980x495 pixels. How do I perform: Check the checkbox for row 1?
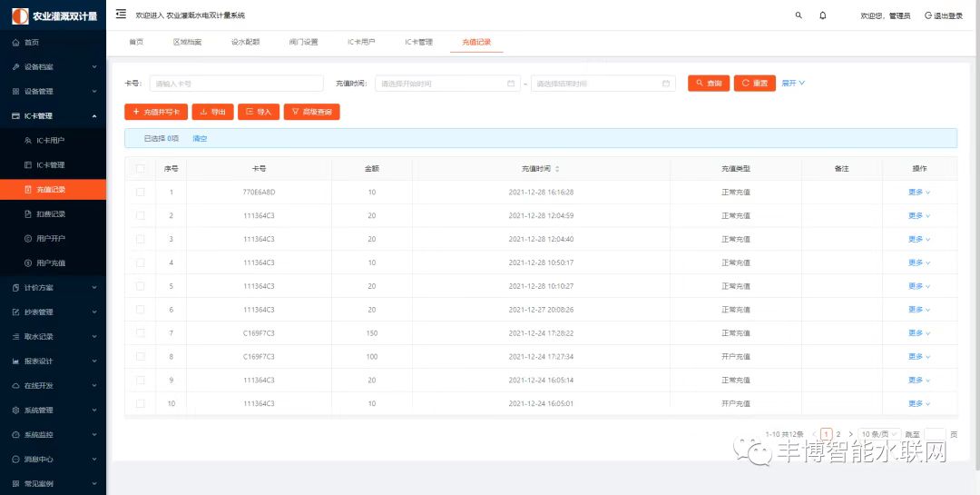pyautogui.click(x=140, y=193)
